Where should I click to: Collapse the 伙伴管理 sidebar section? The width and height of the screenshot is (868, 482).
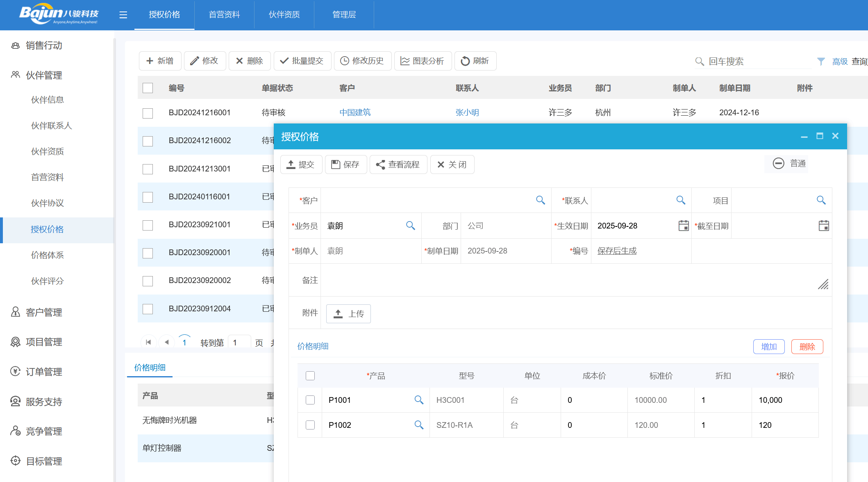pyautogui.click(x=43, y=75)
